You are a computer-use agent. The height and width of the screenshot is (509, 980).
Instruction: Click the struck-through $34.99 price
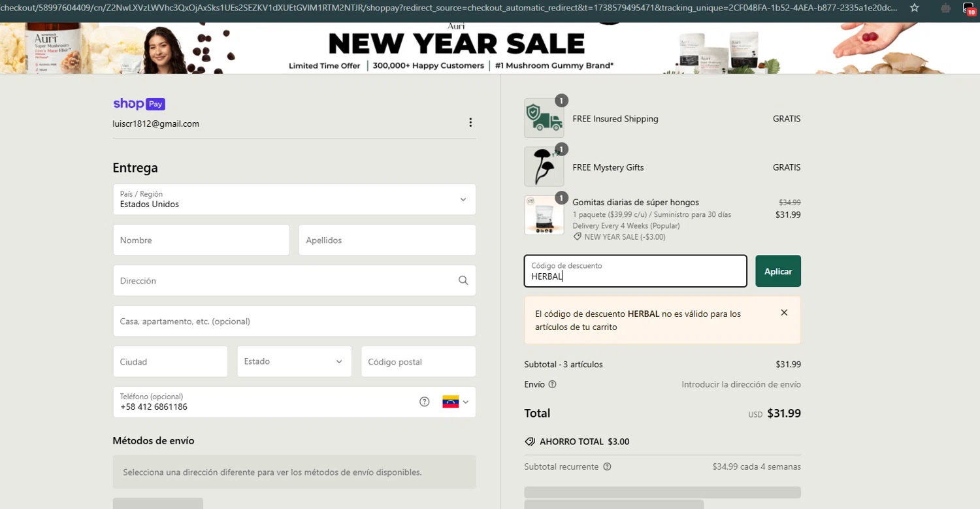pyautogui.click(x=790, y=203)
